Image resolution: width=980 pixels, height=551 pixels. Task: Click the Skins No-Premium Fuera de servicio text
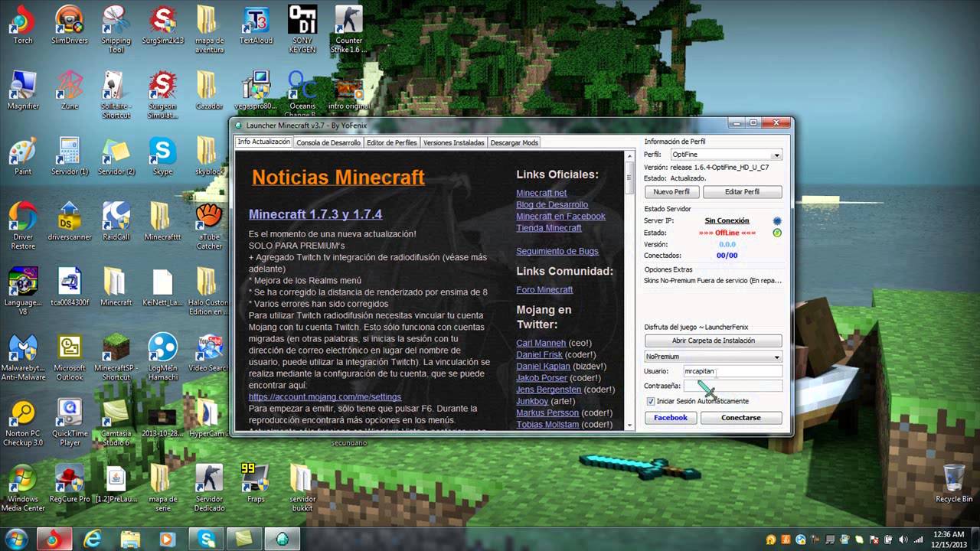click(x=713, y=281)
